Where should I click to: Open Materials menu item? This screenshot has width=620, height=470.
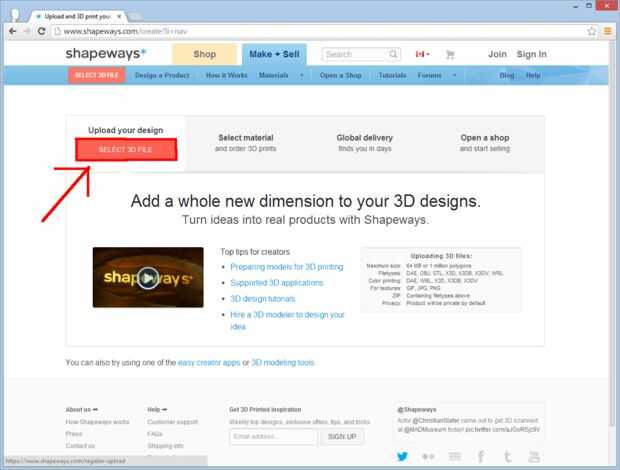274,75
